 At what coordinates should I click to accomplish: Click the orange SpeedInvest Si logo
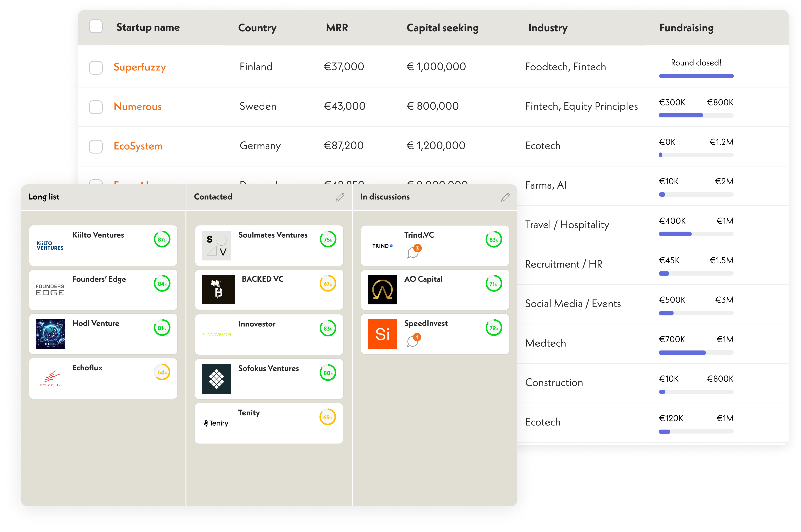(x=382, y=334)
